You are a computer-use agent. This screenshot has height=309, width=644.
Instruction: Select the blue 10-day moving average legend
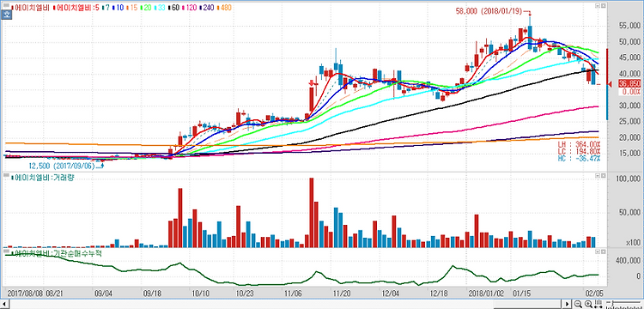point(118,8)
